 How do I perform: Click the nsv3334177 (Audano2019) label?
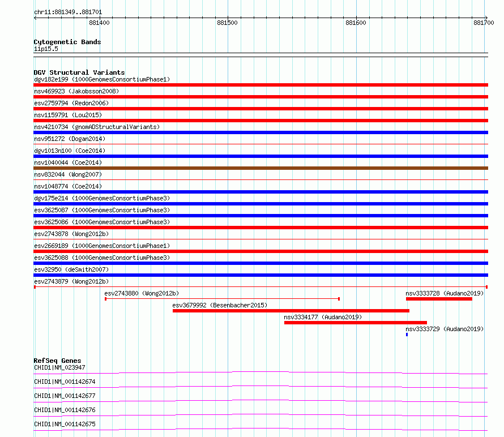point(323,317)
